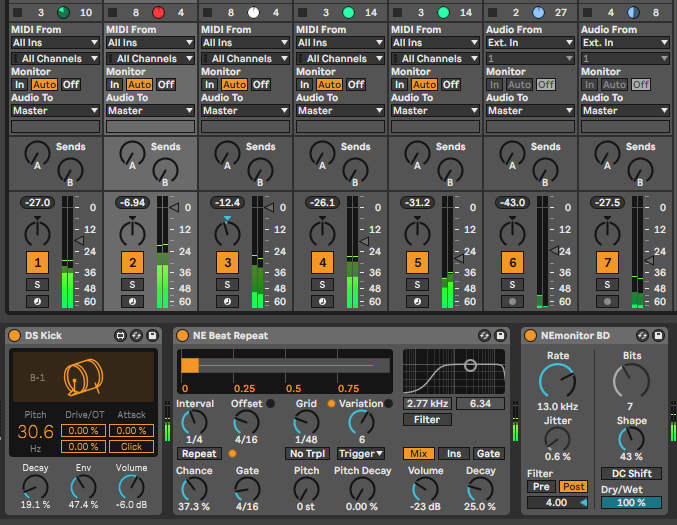Open MIDI From dropdown on first track

tap(54, 43)
